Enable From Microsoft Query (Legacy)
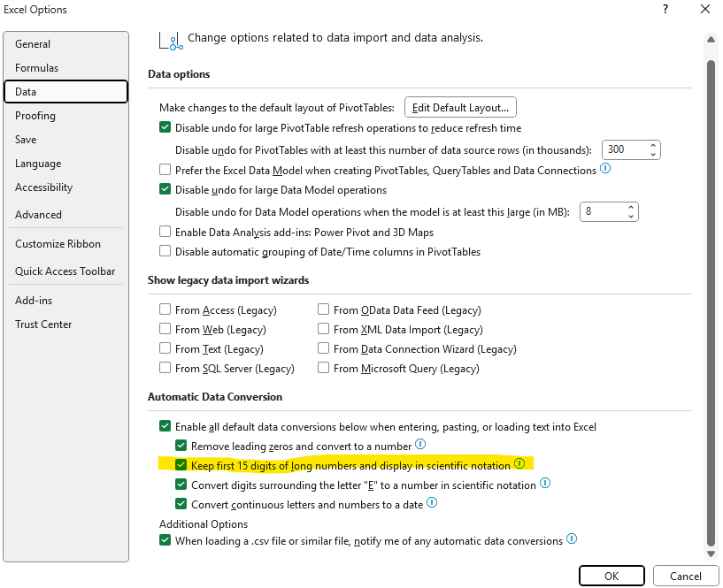723x588 pixels. point(323,368)
